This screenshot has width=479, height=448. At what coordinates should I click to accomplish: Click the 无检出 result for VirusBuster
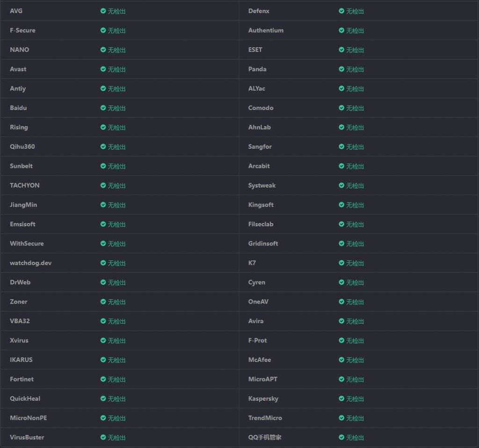[x=116, y=437]
